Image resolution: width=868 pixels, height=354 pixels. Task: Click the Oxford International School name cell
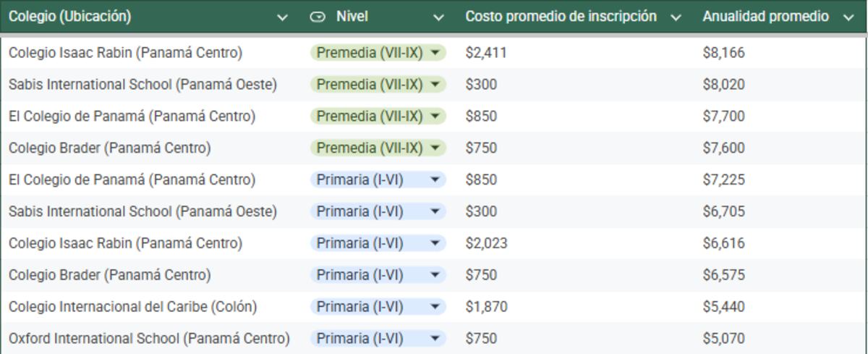149,339
